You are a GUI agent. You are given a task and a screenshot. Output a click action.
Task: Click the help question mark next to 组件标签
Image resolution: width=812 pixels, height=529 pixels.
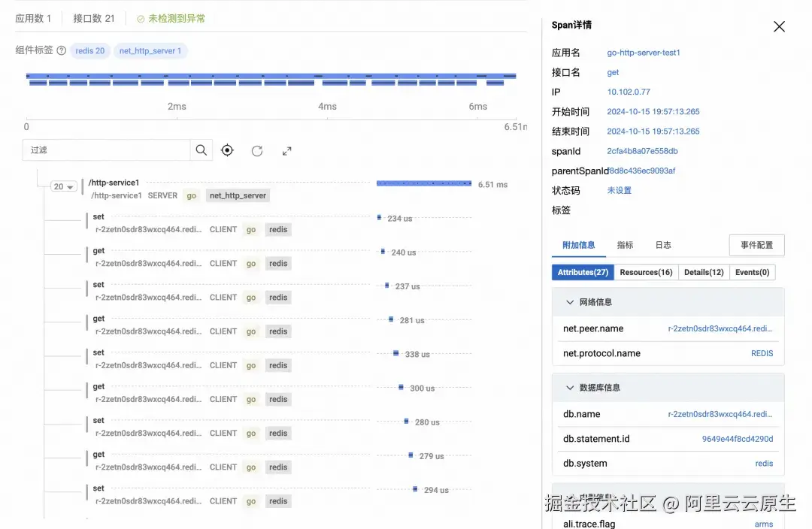(61, 50)
